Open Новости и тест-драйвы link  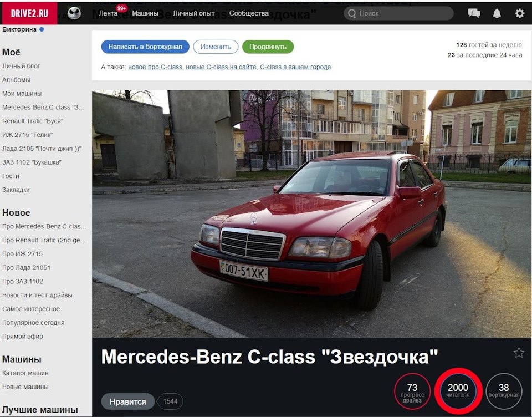[37, 295]
